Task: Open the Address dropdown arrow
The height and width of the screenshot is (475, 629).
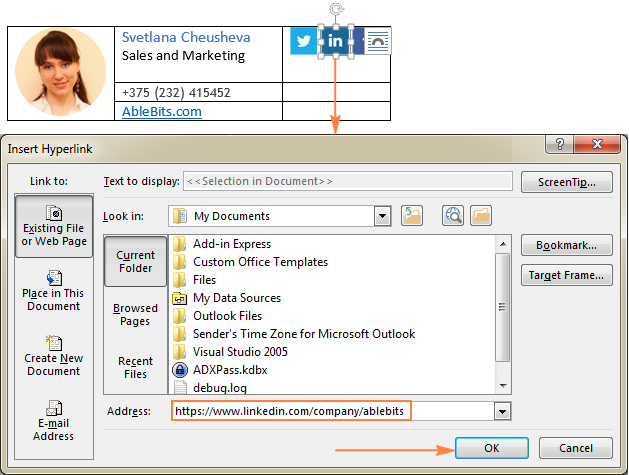Action: point(502,411)
